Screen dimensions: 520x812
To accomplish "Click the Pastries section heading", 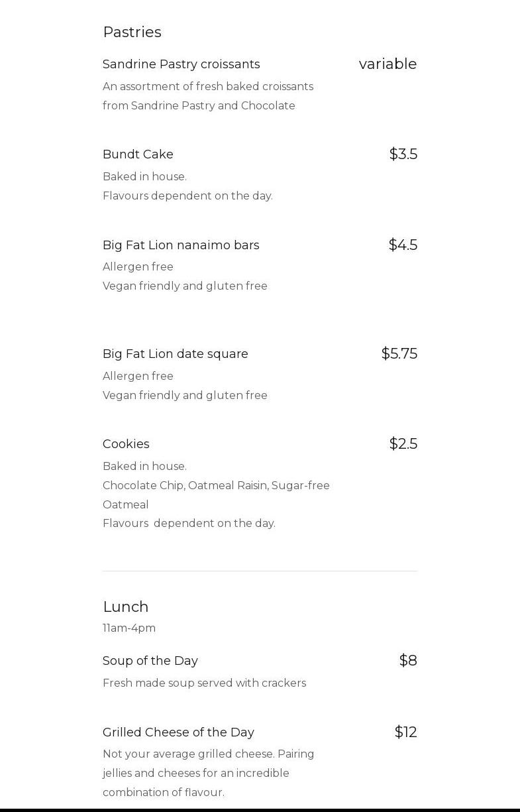I will [132, 32].
